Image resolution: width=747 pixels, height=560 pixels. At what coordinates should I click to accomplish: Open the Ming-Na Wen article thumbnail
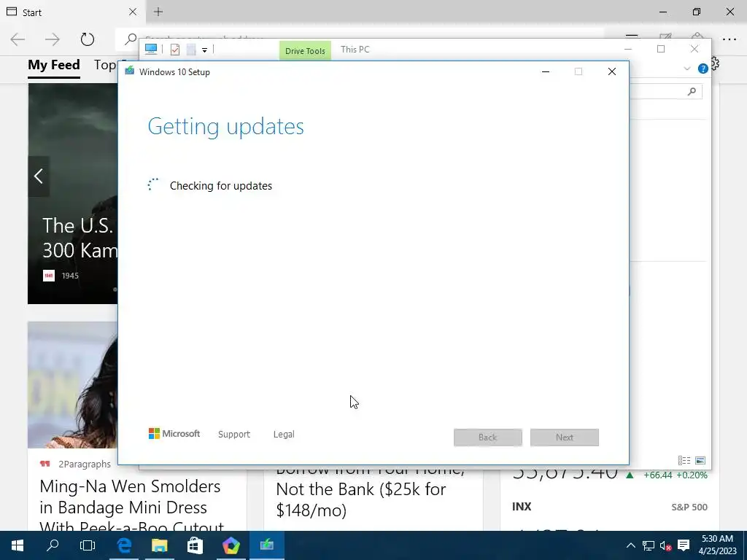72,385
